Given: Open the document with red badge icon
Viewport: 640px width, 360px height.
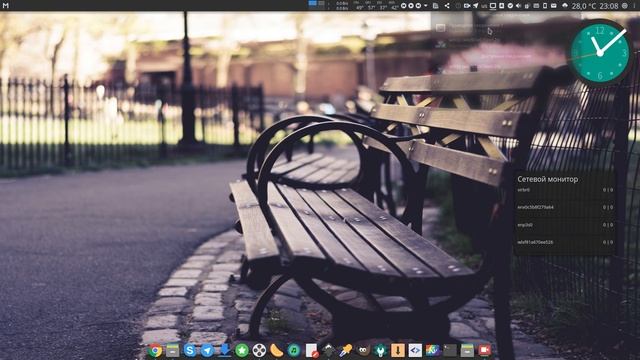Looking at the screenshot, I should click(311, 351).
